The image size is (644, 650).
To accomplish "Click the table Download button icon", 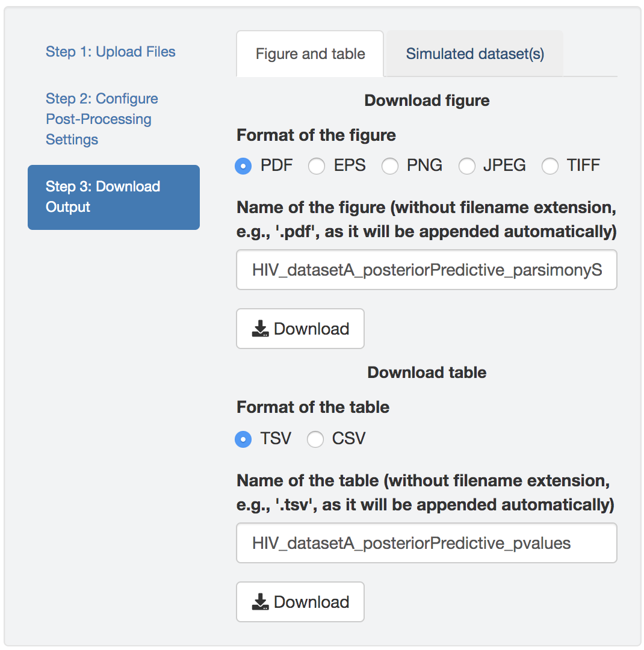I will coord(261,602).
